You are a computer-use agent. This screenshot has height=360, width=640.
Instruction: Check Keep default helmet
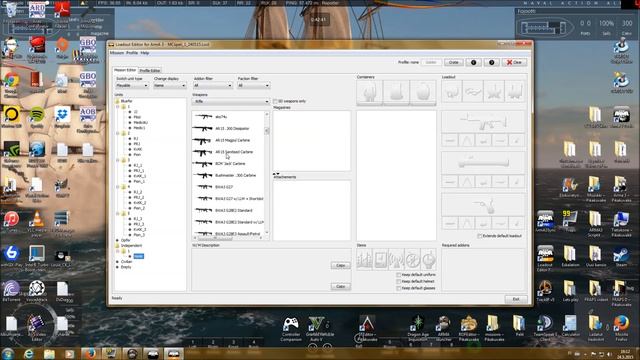[x=399, y=282]
